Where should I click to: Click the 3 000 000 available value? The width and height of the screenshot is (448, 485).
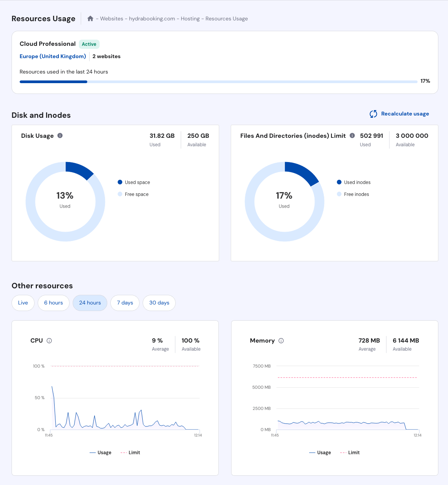pos(412,136)
